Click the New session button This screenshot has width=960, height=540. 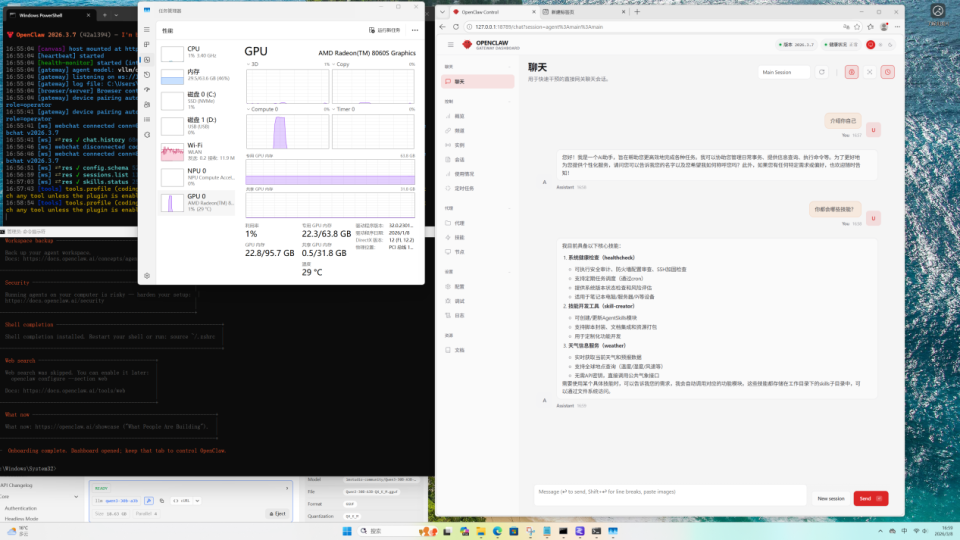click(830, 498)
